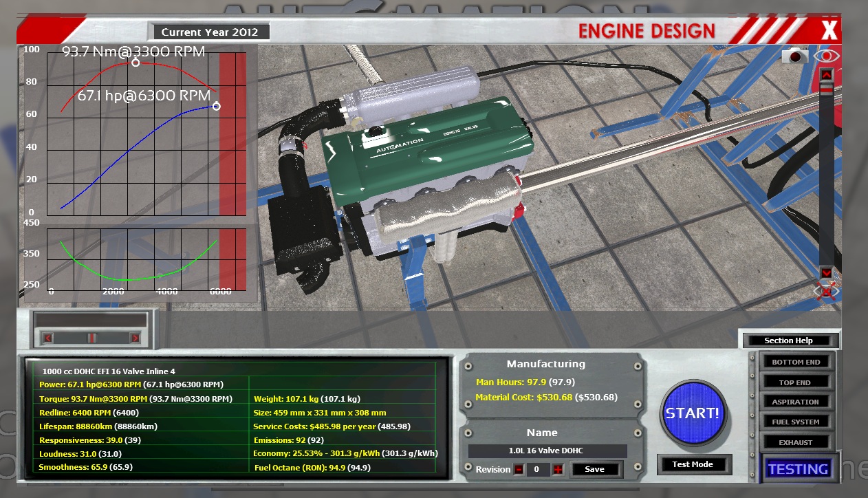The height and width of the screenshot is (498, 868).
Task: Click the '93.7 Nm@3300 RPM' graph label
Action: click(133, 52)
